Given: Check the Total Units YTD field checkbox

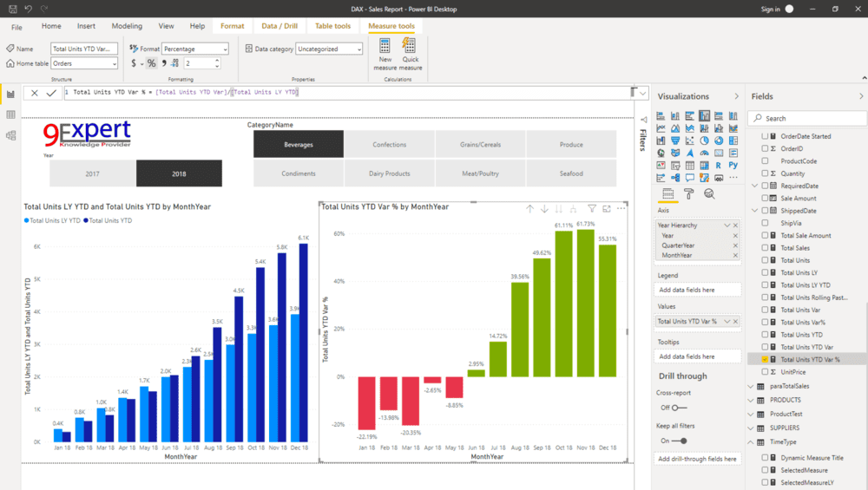Looking at the screenshot, I should tap(765, 334).
